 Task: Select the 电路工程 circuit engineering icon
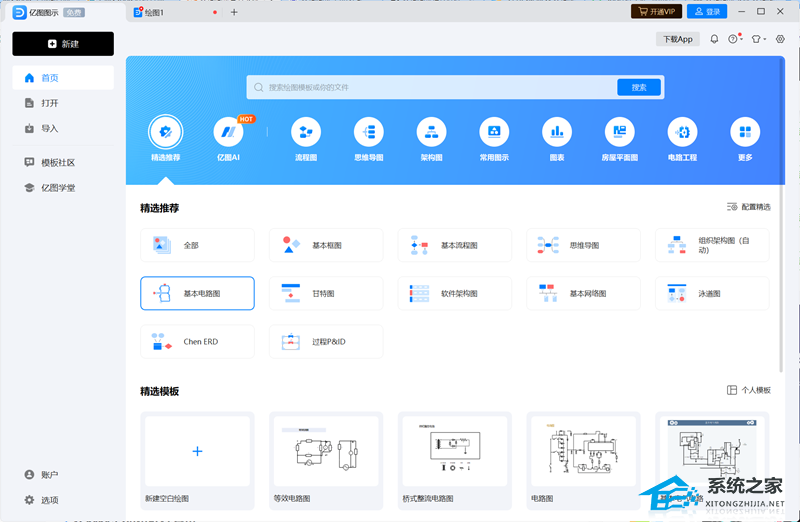682,132
